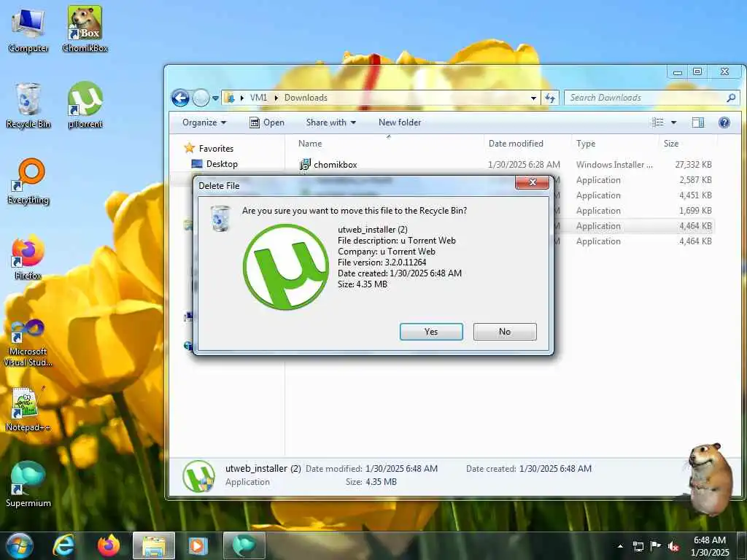Click the 2,587 KB Application row
Screen dimensions: 747x560
pos(638,180)
